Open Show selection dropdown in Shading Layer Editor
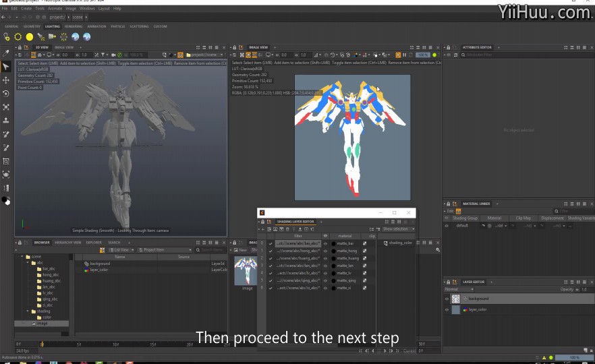Screen dimensions: 595x364 [x=399, y=229]
